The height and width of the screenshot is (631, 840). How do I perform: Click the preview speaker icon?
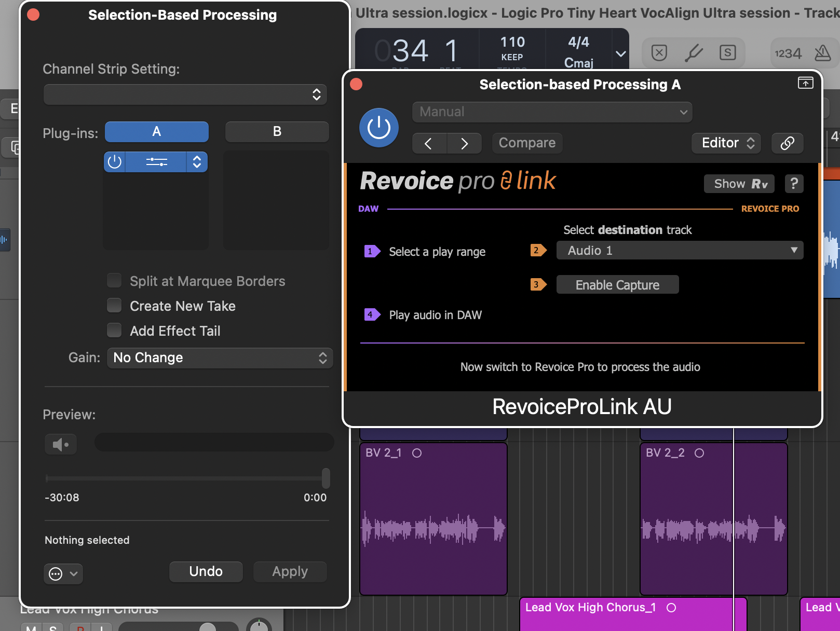tap(61, 444)
